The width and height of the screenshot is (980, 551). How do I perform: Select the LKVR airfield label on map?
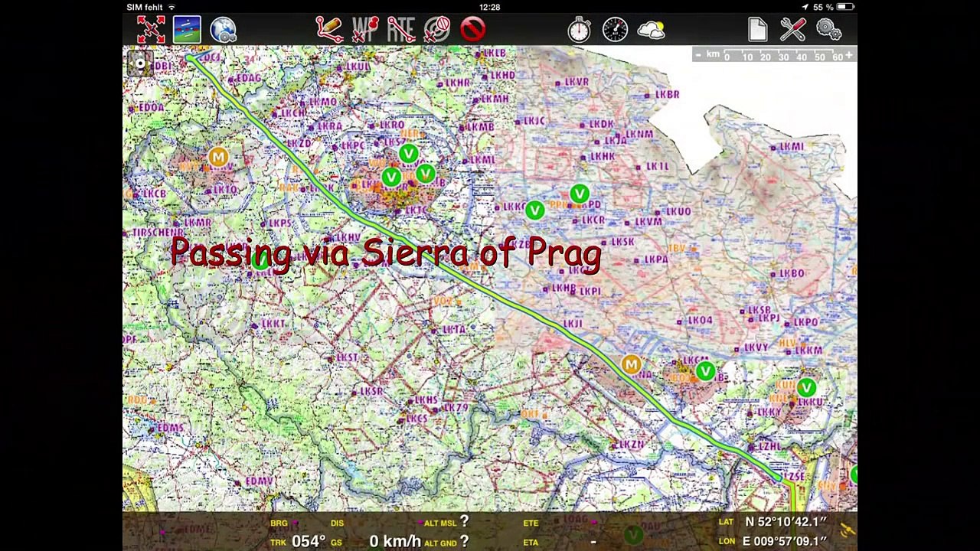(x=577, y=82)
